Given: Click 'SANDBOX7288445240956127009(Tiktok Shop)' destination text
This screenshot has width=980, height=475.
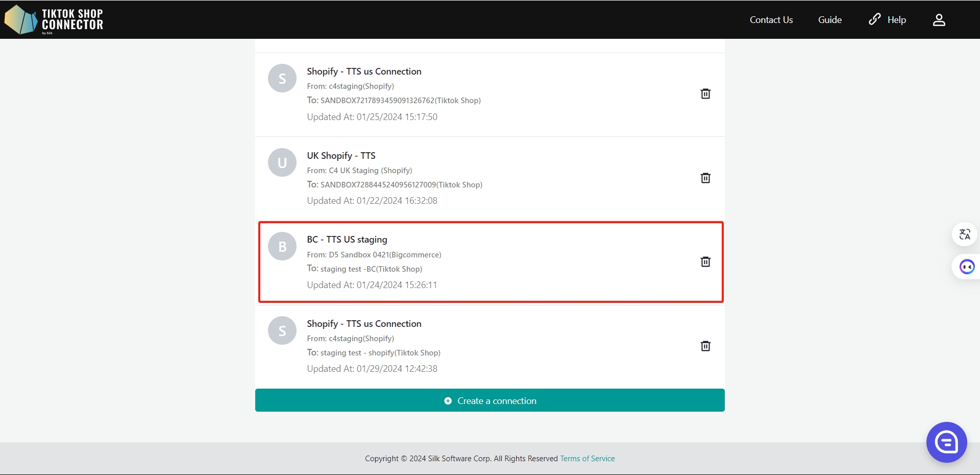Looking at the screenshot, I should [x=401, y=185].
